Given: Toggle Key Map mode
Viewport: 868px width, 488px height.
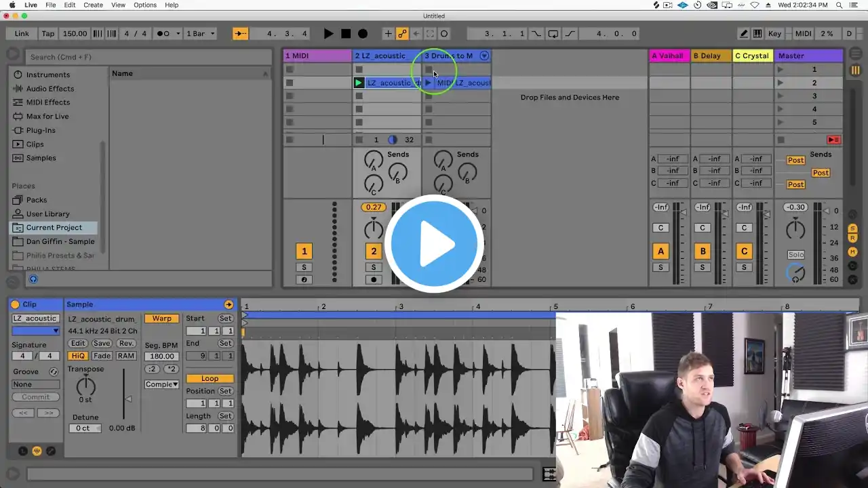Looking at the screenshot, I should (x=774, y=34).
